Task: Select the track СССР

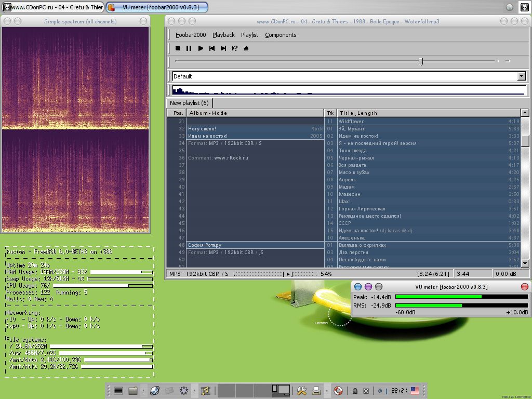Action: (x=429, y=223)
